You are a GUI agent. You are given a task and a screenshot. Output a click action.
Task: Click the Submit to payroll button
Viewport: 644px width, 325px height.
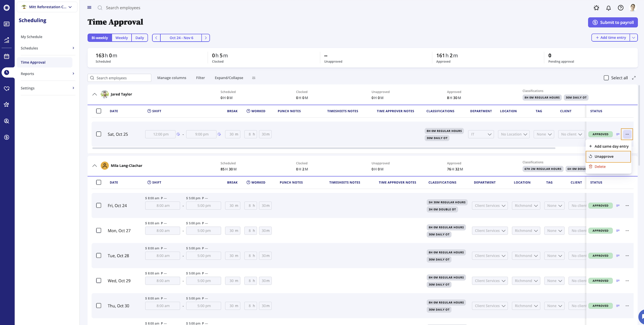point(613,23)
